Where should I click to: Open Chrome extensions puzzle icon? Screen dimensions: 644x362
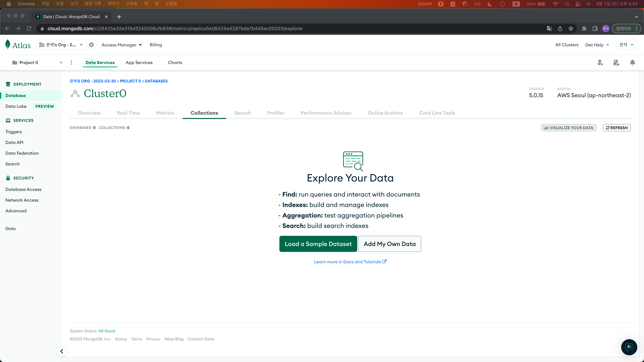click(584, 28)
